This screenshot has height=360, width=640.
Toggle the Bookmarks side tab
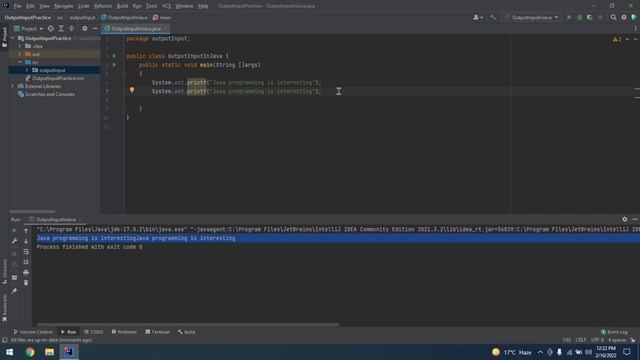4,308
